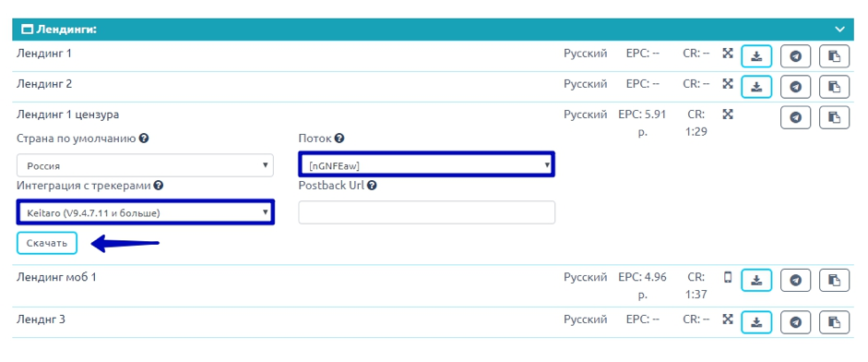The image size is (868, 362).
Task: Click help icon next to Поток
Action: click(x=339, y=138)
